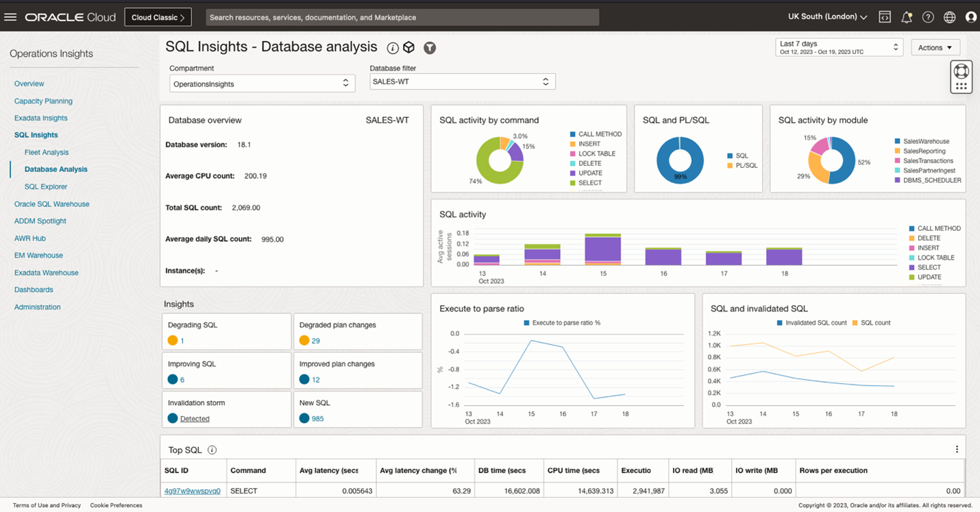
Task: Click the info icon next to Top SQL
Action: [212, 450]
